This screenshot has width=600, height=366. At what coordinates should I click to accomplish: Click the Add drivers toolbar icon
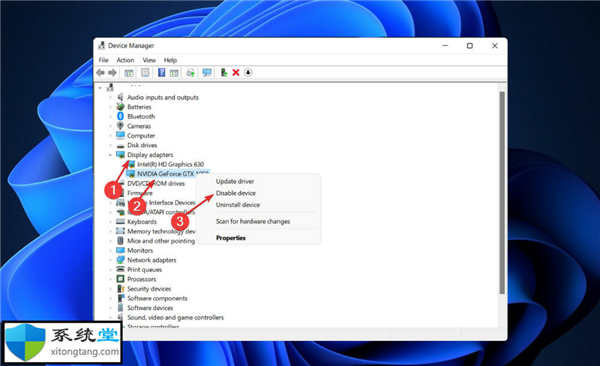point(224,72)
